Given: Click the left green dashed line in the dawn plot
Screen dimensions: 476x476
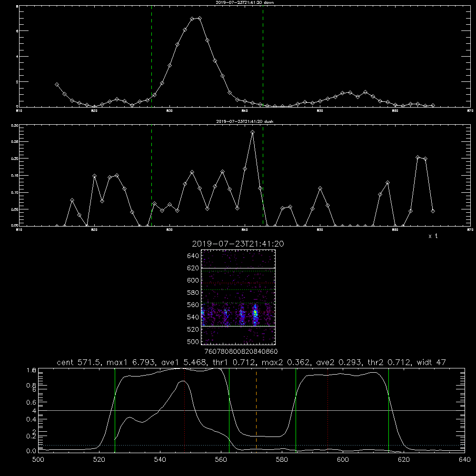Looking at the screenshot, I should pyautogui.click(x=151, y=57).
